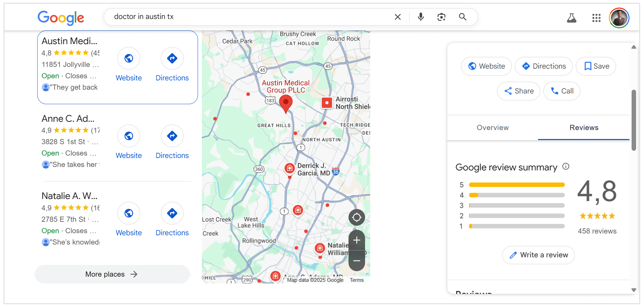Click the Call button
Viewport: 644px width, 307px height.
point(562,91)
